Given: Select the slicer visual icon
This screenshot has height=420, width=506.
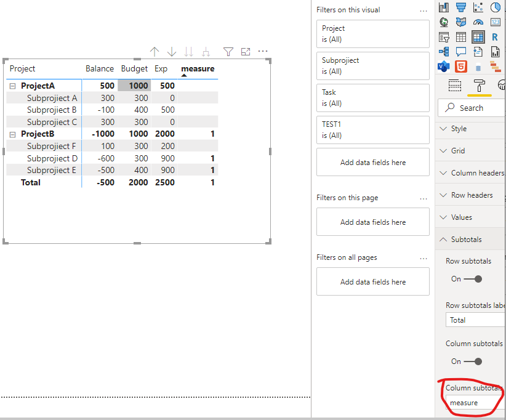Looking at the screenshot, I should coord(444,37).
